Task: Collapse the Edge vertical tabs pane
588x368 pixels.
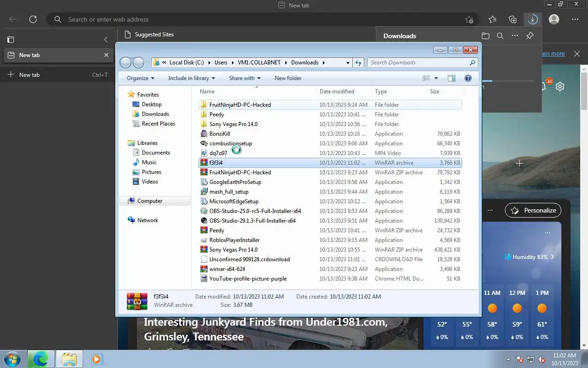Action: pos(106,40)
